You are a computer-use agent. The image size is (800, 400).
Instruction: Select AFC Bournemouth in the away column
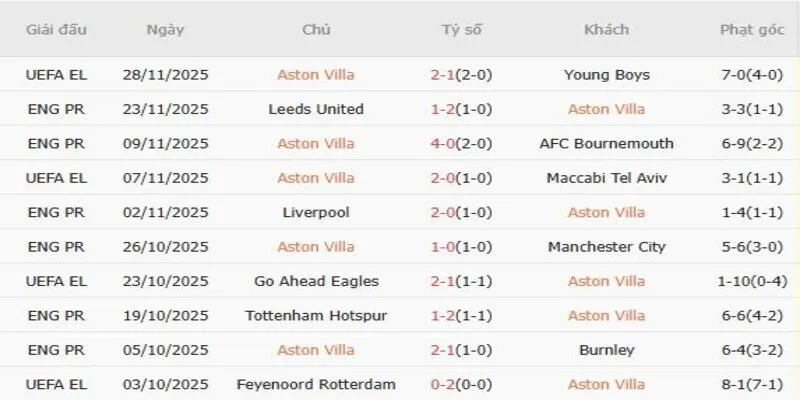coord(606,144)
